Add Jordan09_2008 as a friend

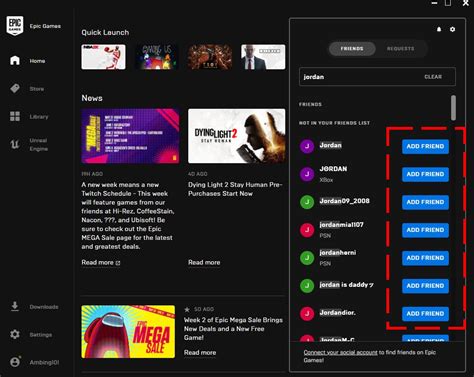[425, 202]
